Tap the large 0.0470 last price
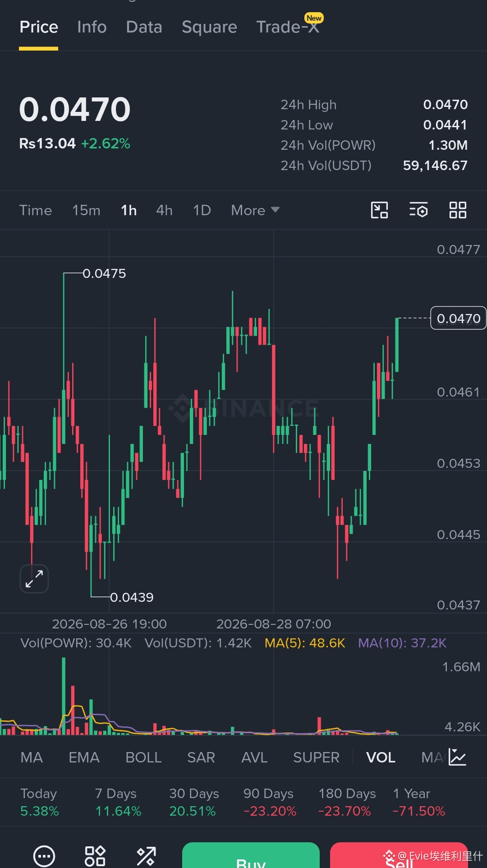 [75, 110]
